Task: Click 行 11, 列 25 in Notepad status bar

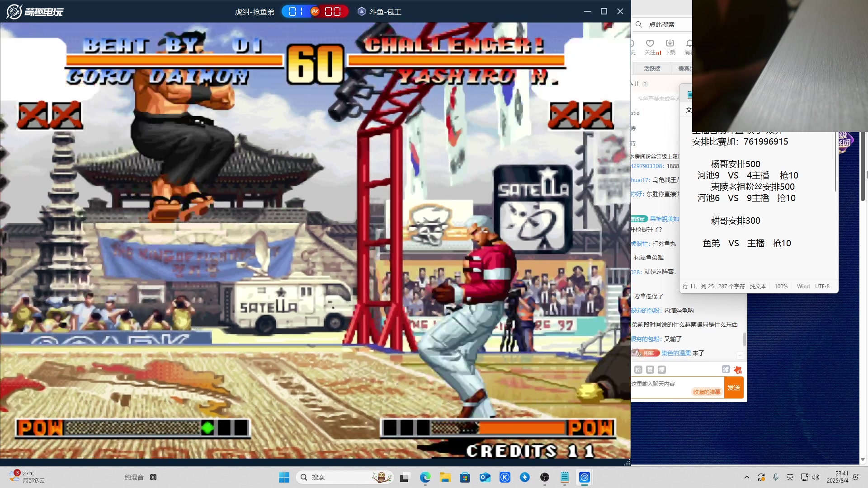Action: pos(698,286)
